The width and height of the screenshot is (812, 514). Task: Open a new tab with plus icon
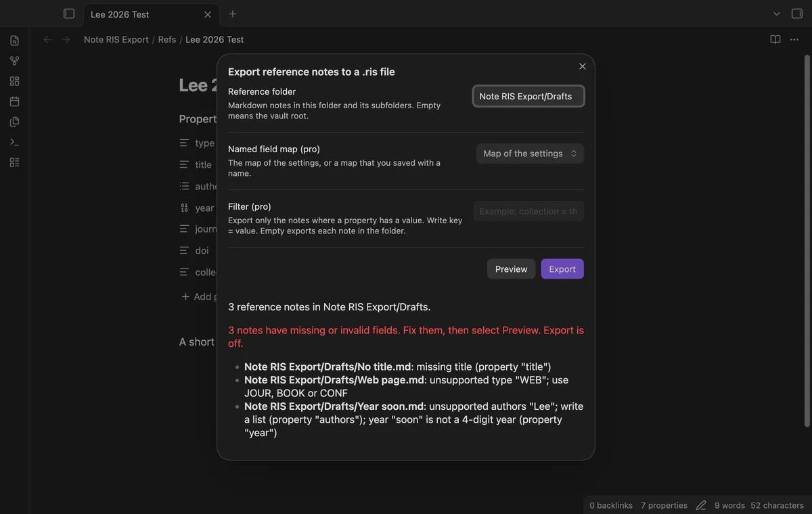pos(233,14)
